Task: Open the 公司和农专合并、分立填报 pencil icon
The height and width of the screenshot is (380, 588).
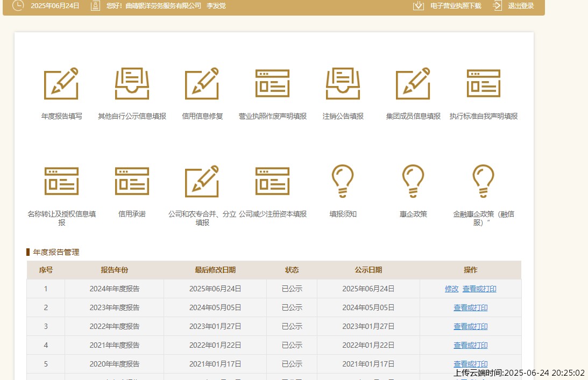Action: click(x=202, y=181)
